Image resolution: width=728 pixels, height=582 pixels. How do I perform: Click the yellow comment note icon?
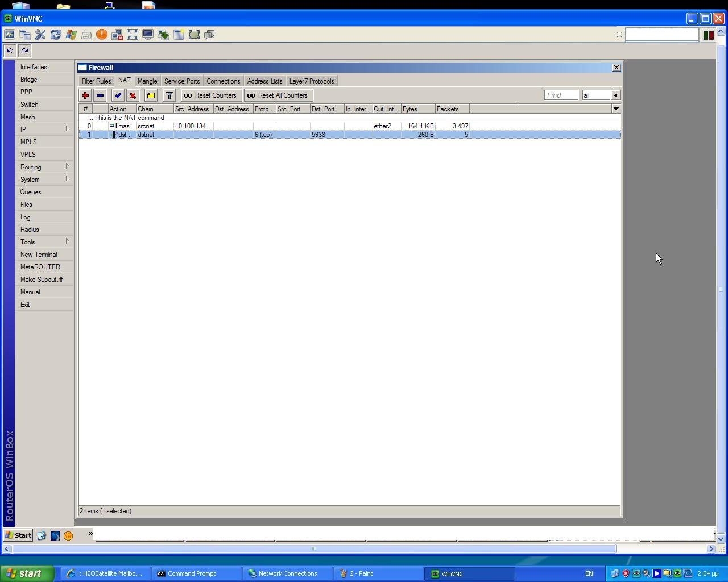(151, 95)
